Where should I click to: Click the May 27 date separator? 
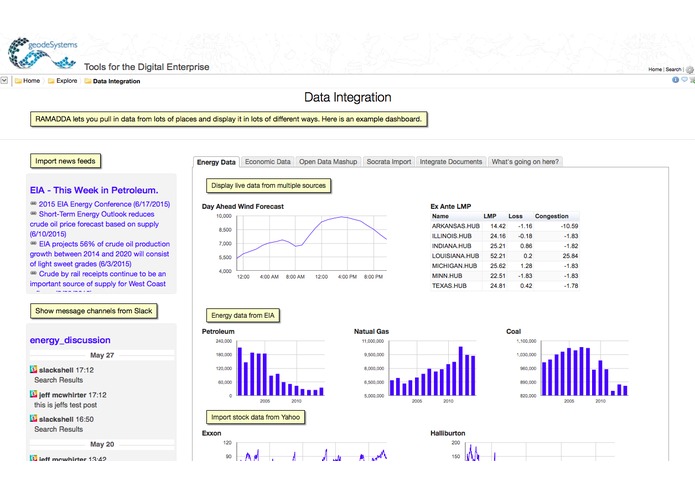[x=102, y=355]
